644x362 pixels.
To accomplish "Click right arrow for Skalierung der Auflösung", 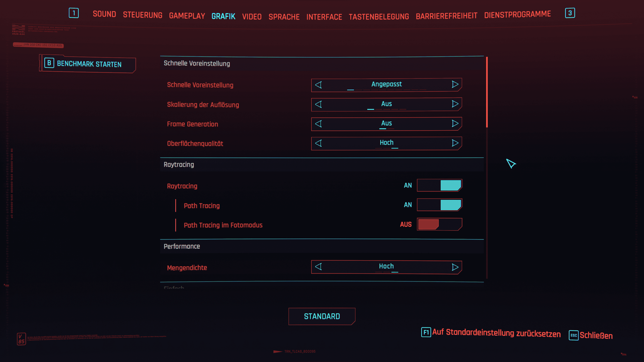I will 455,104.
